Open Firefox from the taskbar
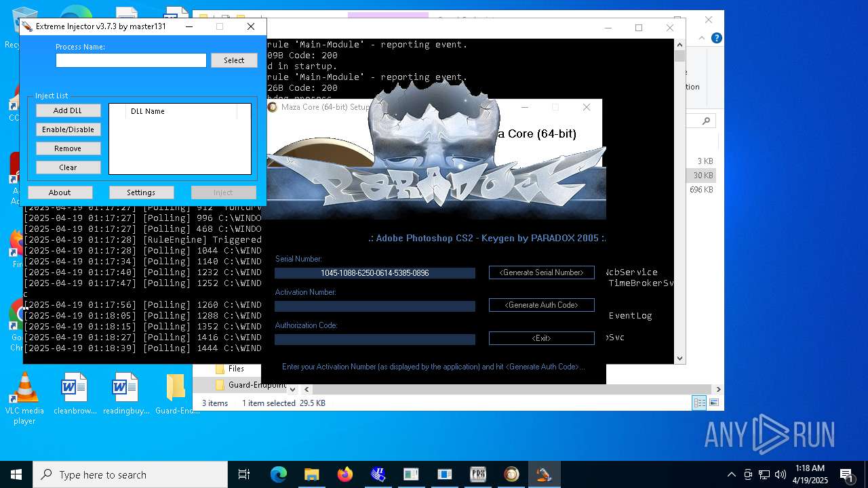 [x=344, y=474]
